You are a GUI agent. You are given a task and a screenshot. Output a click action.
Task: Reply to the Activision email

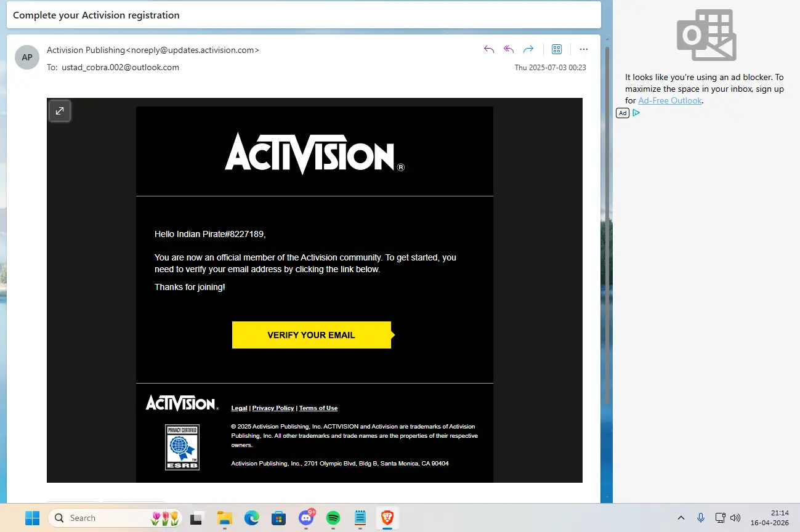[489, 49]
